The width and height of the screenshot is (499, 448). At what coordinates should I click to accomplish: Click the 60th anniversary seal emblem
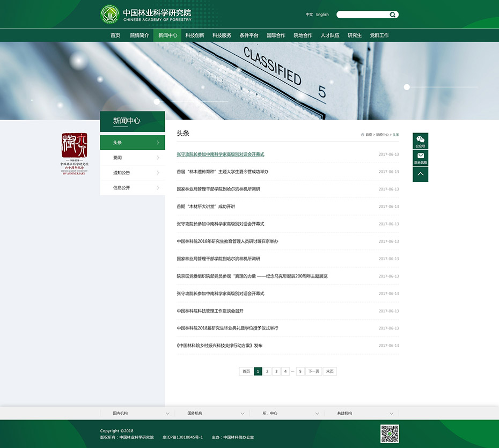[74, 154]
